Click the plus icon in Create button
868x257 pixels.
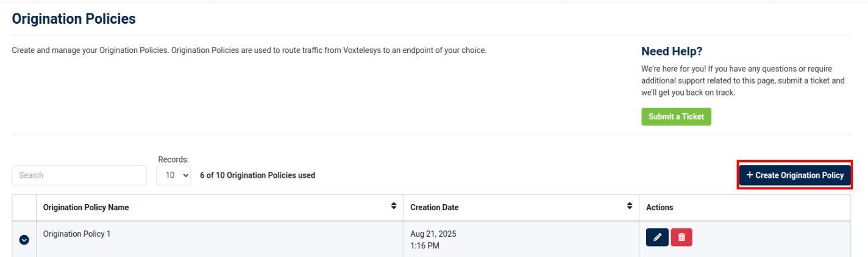coord(750,175)
